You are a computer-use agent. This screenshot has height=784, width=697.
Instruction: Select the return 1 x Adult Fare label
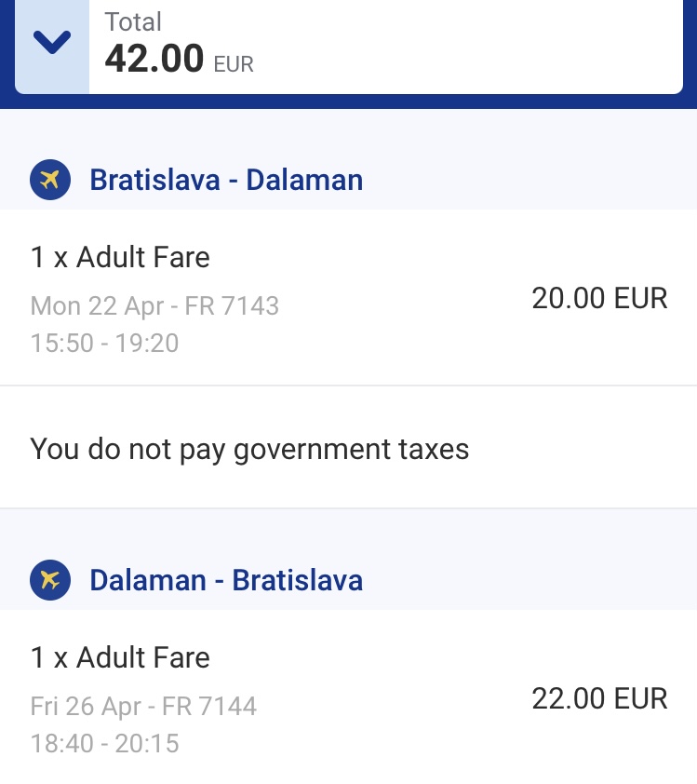point(120,657)
